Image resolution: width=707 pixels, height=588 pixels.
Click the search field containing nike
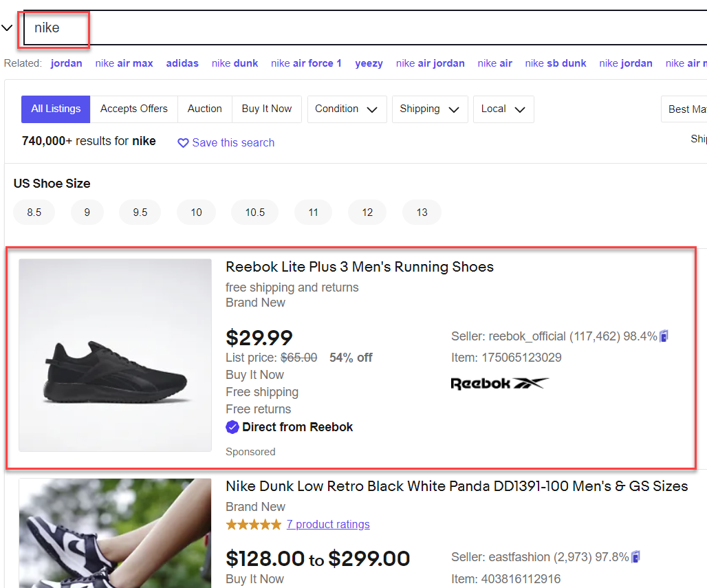(x=365, y=28)
